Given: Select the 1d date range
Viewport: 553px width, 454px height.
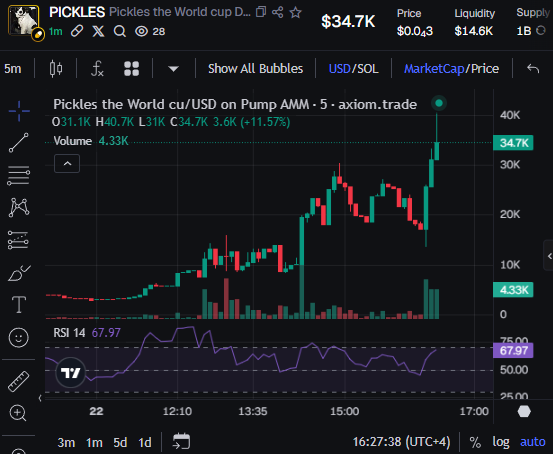Looking at the screenshot, I should [x=145, y=442].
